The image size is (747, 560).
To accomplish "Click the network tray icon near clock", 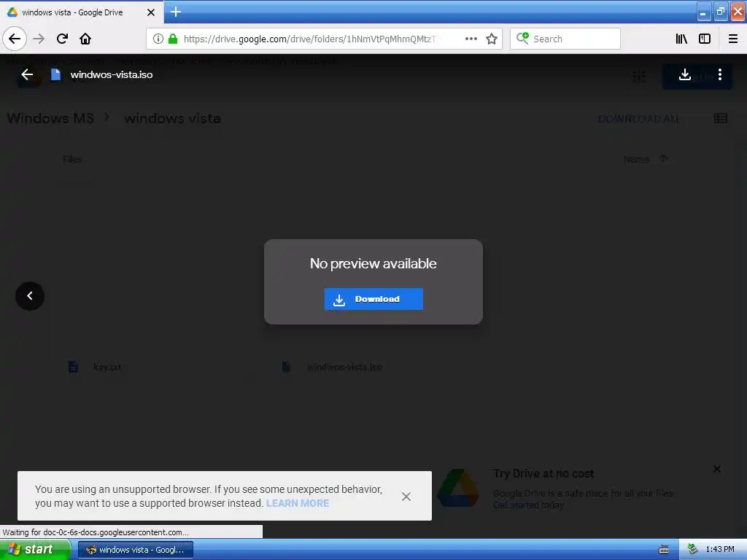I will 692,550.
